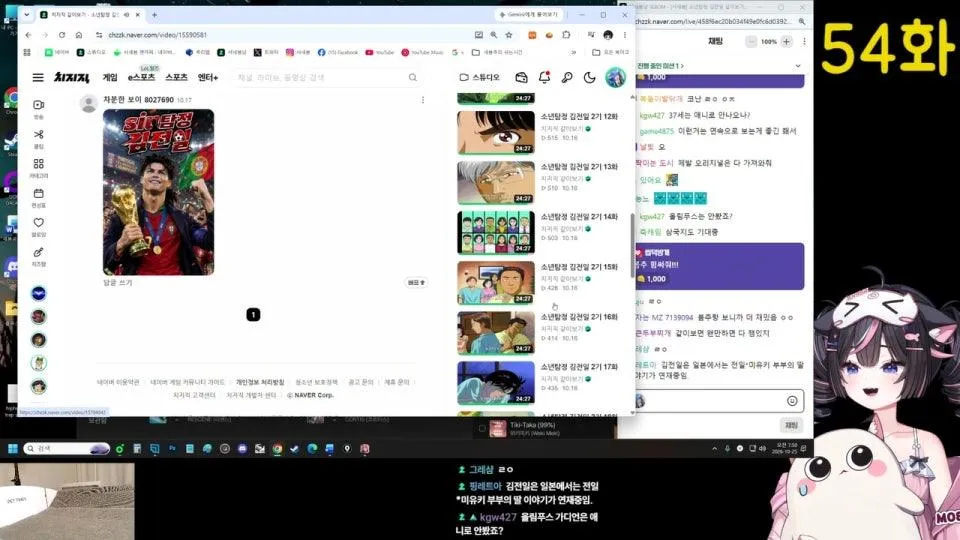Image resolution: width=960 pixels, height=540 pixels.
Task: Open the 소년탐정 김전일 2기 15화 thumbnail
Action: (x=496, y=283)
